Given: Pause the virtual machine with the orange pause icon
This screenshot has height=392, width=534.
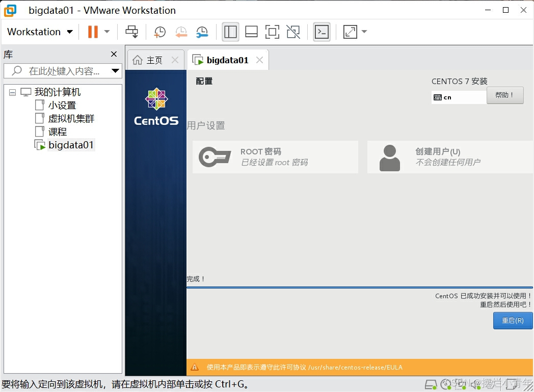Looking at the screenshot, I should [x=93, y=32].
